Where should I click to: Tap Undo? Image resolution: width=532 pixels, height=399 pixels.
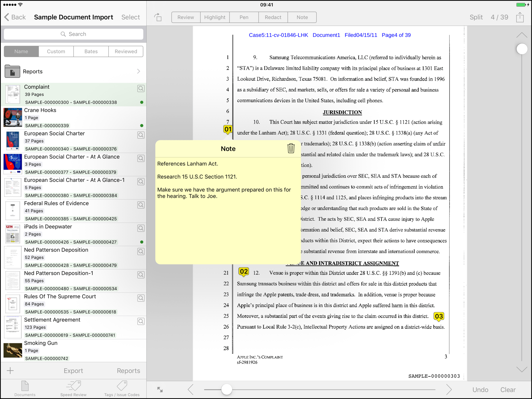480,390
